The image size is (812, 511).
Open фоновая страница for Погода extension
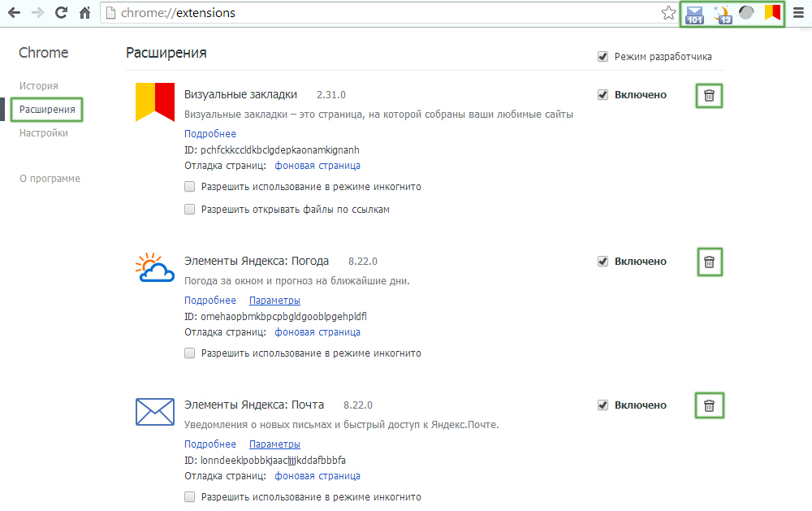(x=317, y=332)
